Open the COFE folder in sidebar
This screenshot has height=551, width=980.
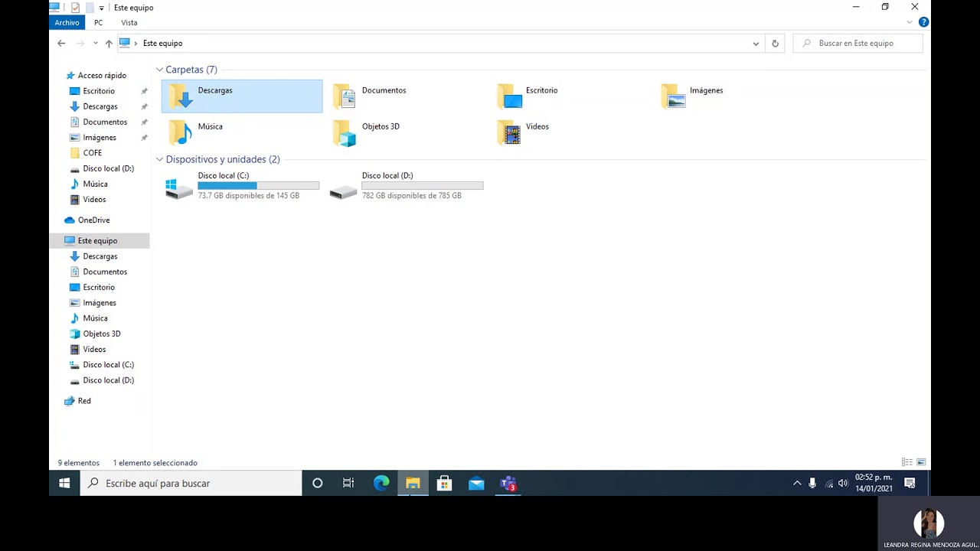92,153
